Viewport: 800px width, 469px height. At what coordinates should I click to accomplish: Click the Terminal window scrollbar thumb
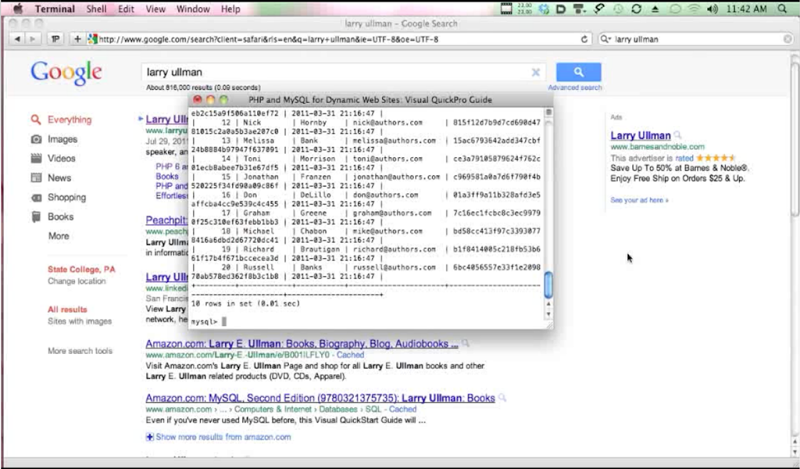[x=548, y=285]
